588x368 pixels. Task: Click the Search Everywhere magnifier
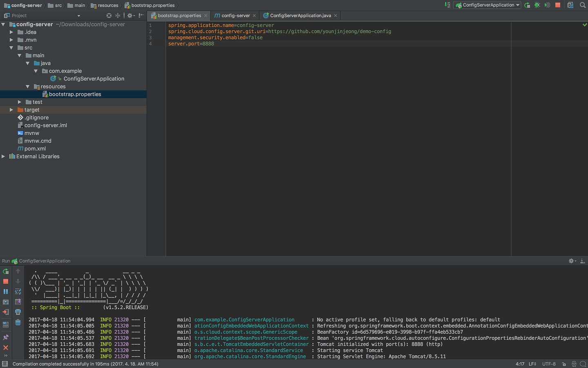583,5
